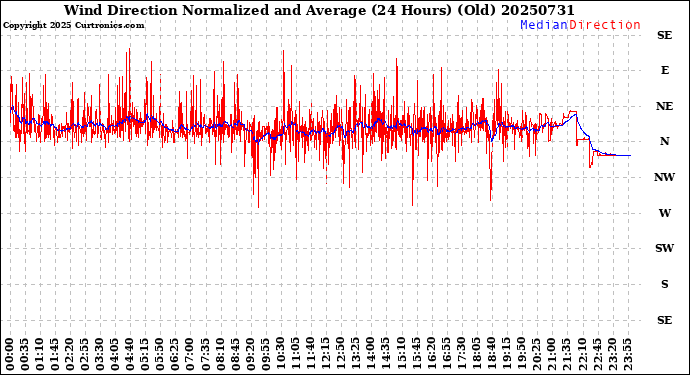Click the 16:20 time label
This screenshot has height=375, width=690.
431,354
